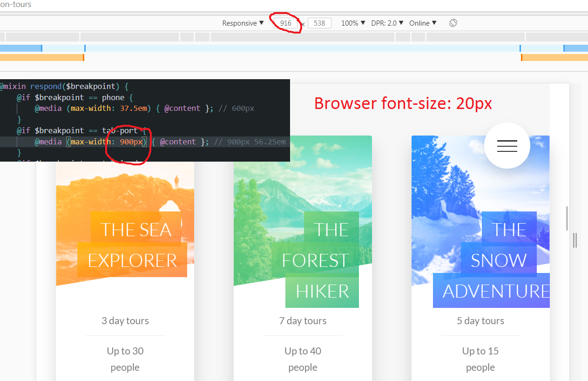This screenshot has height=381, width=588.
Task: Click the orange media query bar at left
Action: (x=42, y=57)
